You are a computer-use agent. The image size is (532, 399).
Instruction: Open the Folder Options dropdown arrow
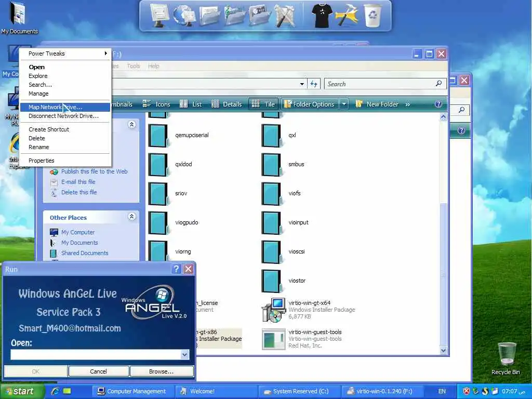pos(344,104)
